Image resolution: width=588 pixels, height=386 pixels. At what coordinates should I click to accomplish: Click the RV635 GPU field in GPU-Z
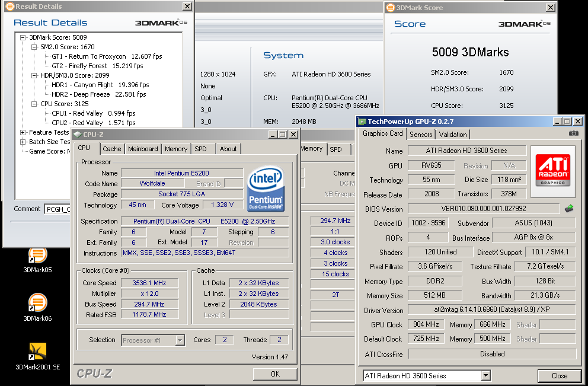click(431, 165)
